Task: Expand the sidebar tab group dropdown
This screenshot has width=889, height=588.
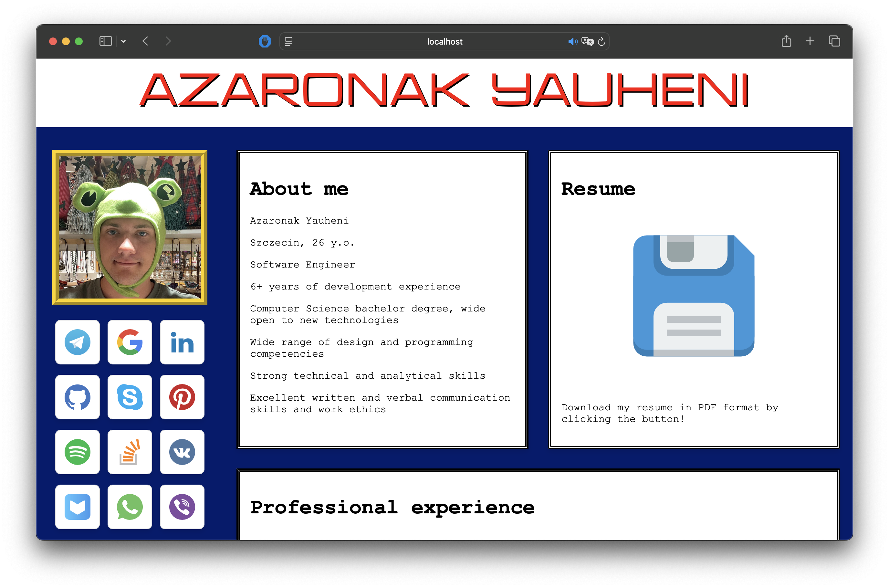Action: [x=123, y=41]
